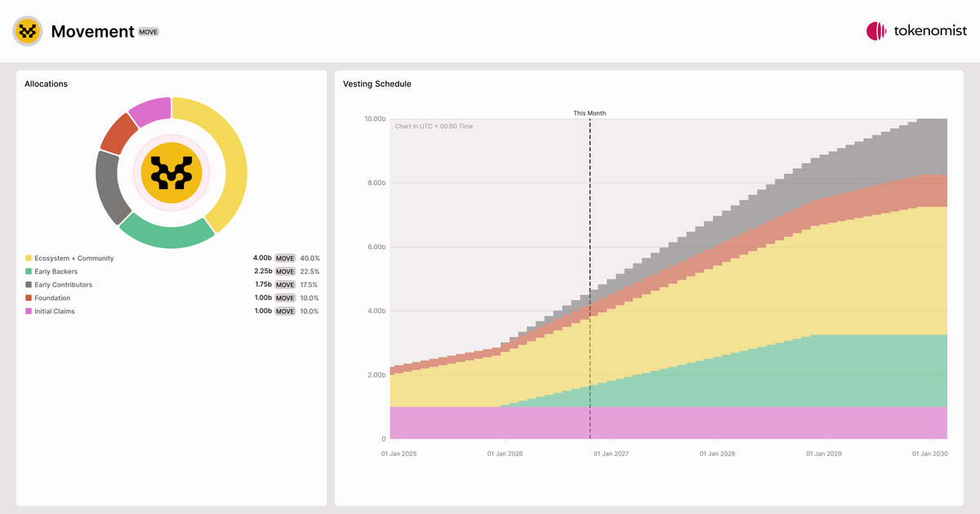Click the Early Contributors gray legend swatch
This screenshot has height=514, width=980.
(29, 285)
